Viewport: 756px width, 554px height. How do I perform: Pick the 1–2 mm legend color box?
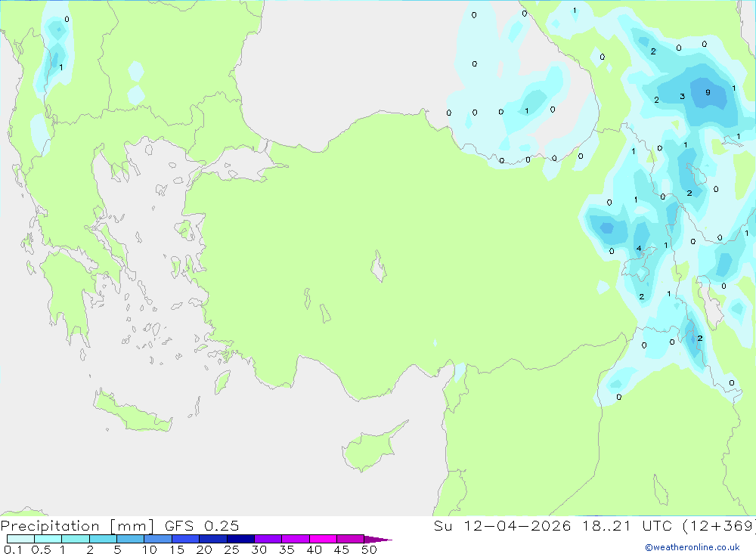pos(76,539)
